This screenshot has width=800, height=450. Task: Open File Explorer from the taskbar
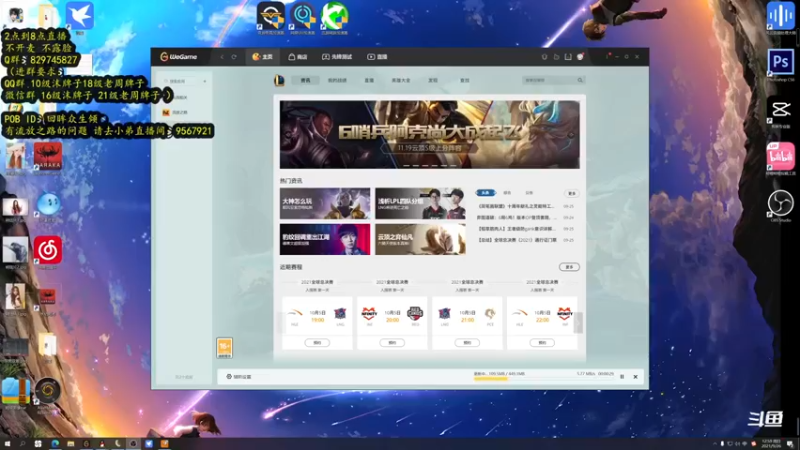pyautogui.click(x=70, y=444)
